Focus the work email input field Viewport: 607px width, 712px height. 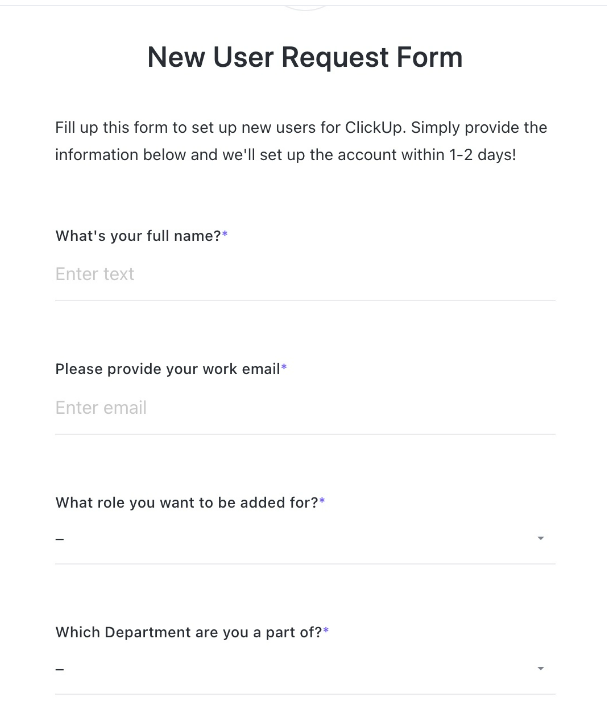click(x=305, y=408)
